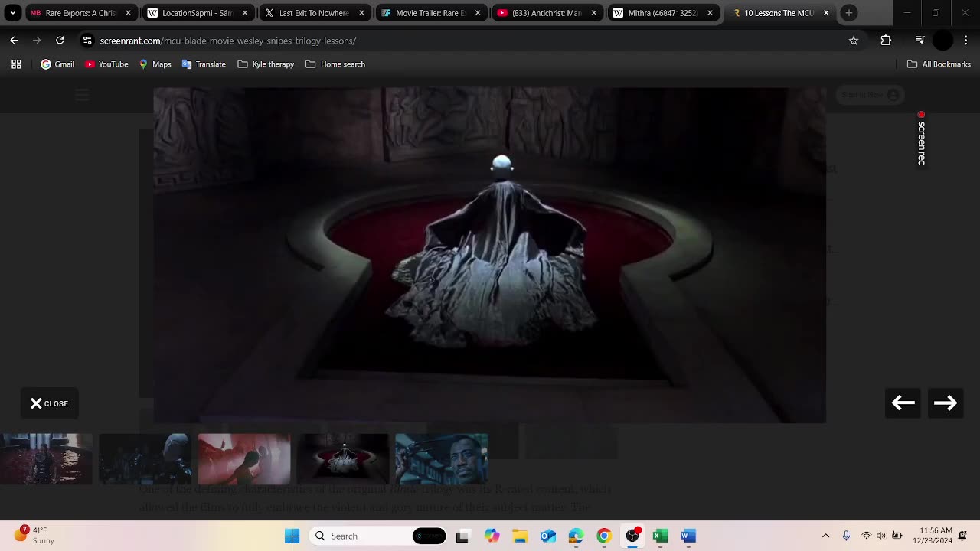The width and height of the screenshot is (980, 551).
Task: Open notification bell in tray
Action: (x=963, y=536)
